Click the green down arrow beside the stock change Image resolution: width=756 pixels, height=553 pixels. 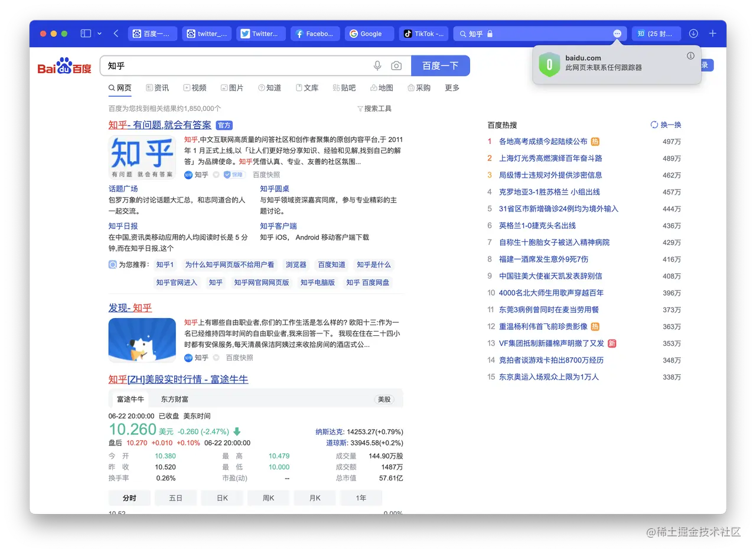click(237, 431)
